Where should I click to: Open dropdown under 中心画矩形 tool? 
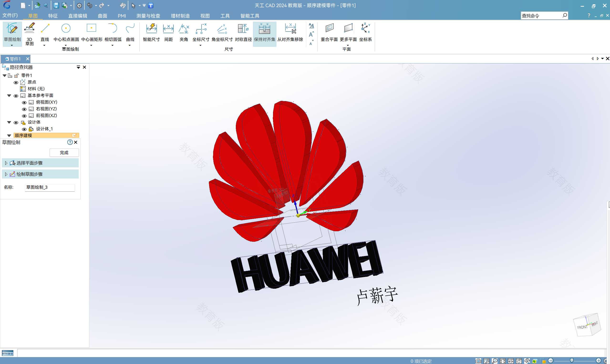(91, 45)
